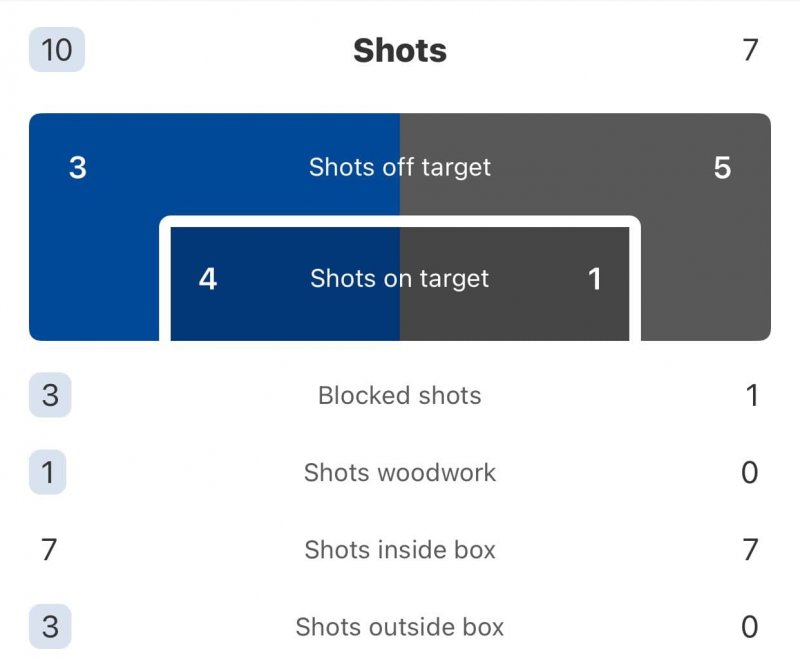Open the Shots outside box stat row
The image size is (800, 658).
[400, 627]
